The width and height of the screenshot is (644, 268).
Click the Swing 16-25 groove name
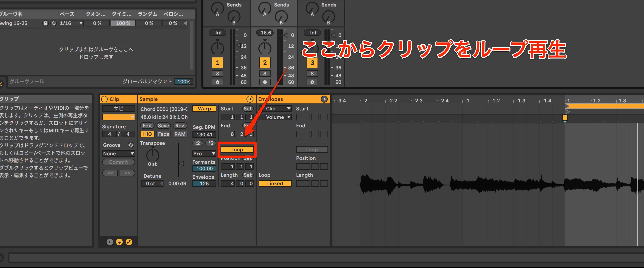click(x=14, y=23)
